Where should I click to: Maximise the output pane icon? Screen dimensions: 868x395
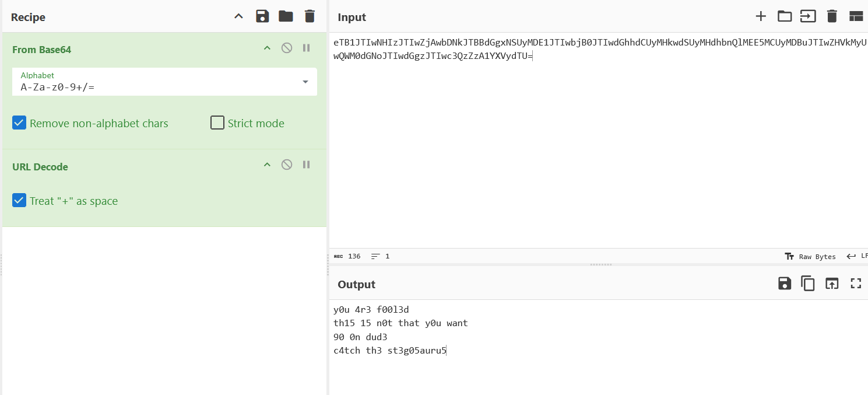[x=856, y=284]
